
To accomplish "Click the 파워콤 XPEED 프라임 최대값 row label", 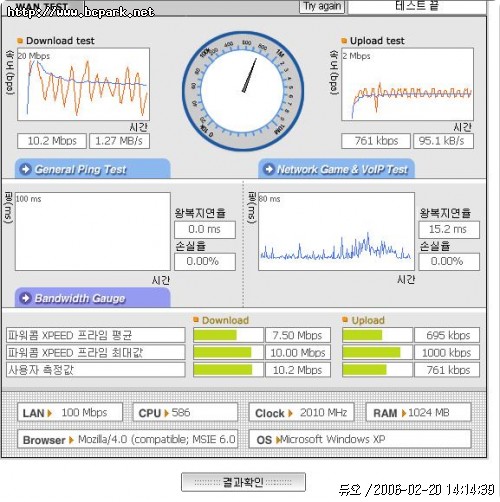I will pyautogui.click(x=96, y=352).
